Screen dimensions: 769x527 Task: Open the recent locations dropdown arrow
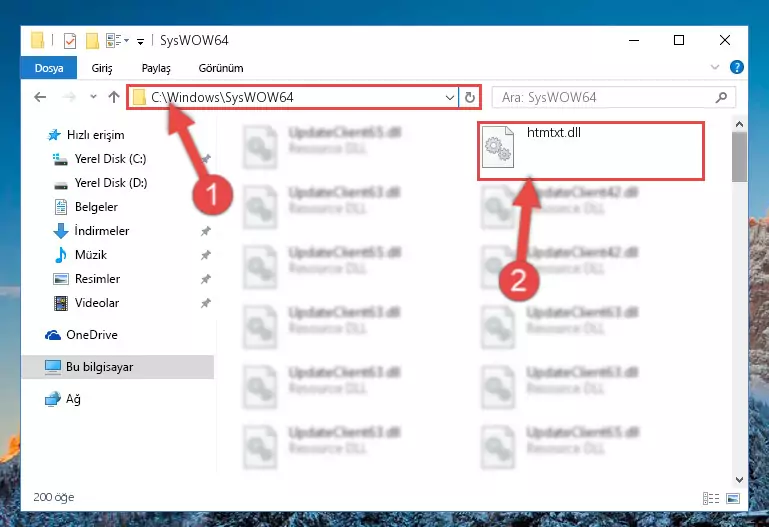(x=93, y=97)
